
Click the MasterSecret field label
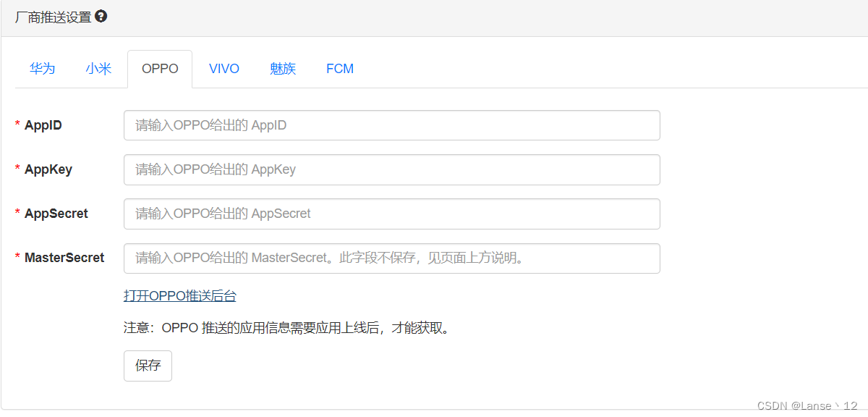64,258
